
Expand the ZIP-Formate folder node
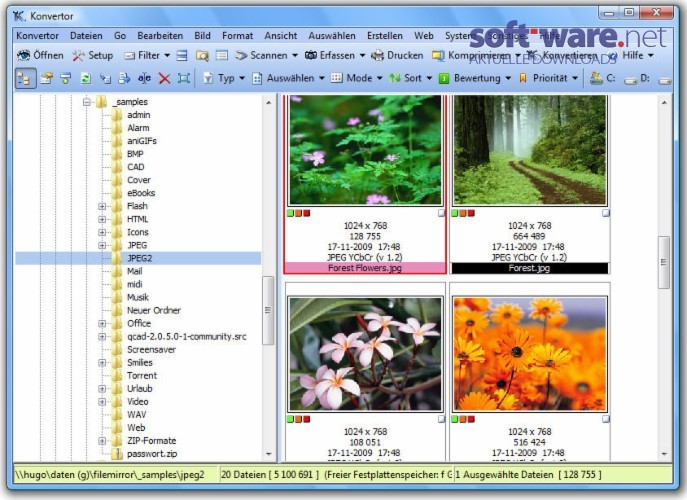coord(102,441)
